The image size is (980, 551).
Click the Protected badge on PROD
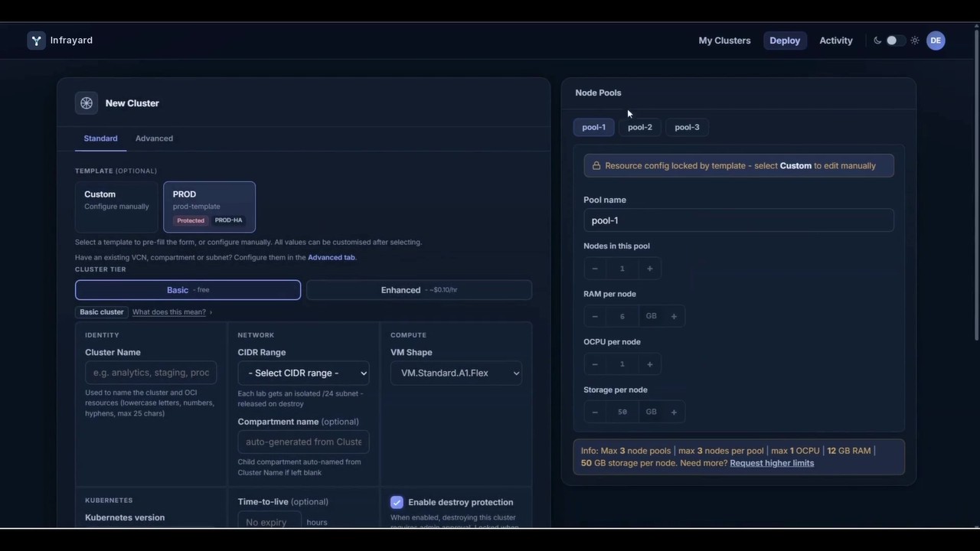191,220
